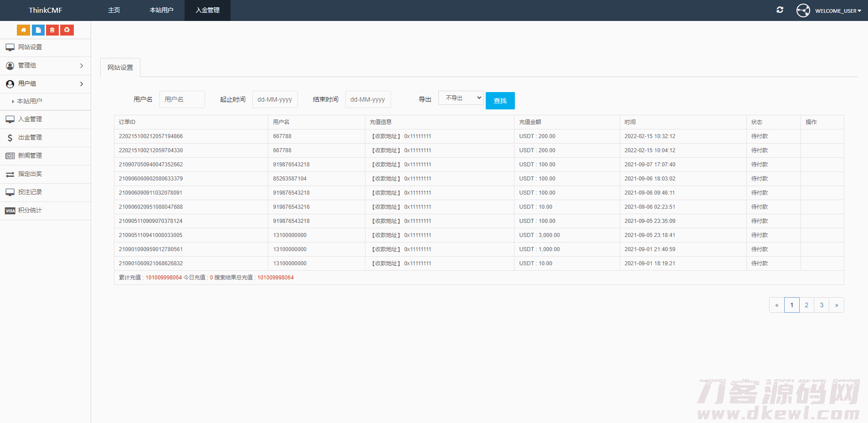Go to page 2 of results
This screenshot has height=423, width=868.
(806, 305)
